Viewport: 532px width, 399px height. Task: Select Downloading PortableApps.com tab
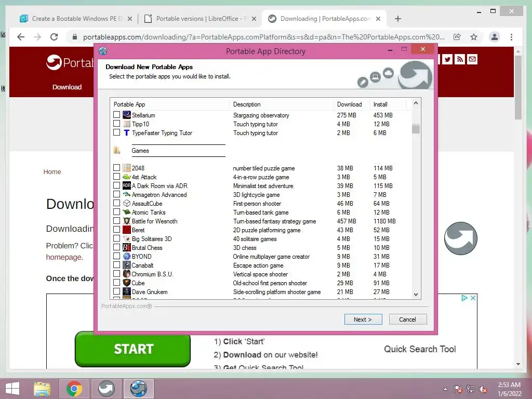pyautogui.click(x=324, y=19)
